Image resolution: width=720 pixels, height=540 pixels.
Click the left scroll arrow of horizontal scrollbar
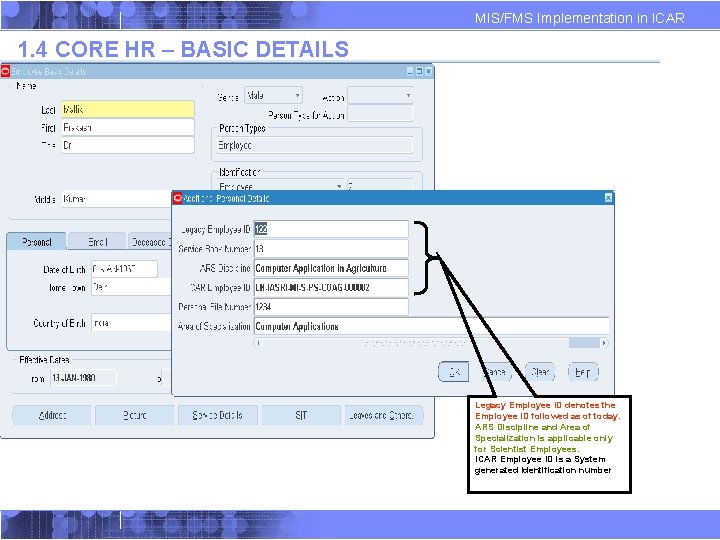click(258, 343)
